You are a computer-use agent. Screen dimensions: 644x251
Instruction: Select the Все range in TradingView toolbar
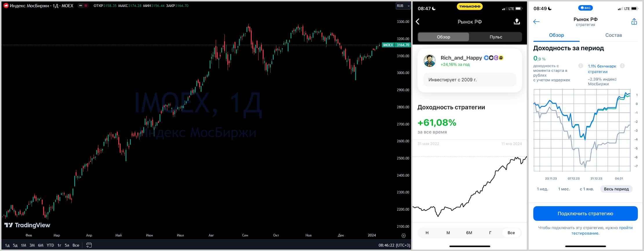click(x=76, y=245)
